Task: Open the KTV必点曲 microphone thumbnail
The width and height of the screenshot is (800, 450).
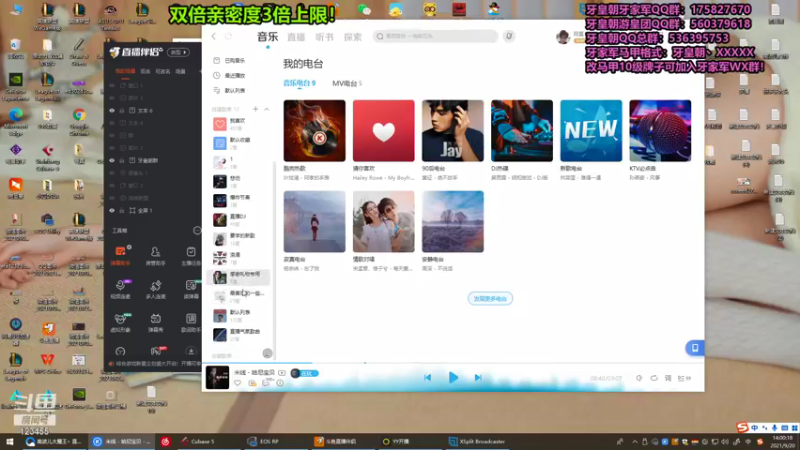Action: coord(660,131)
